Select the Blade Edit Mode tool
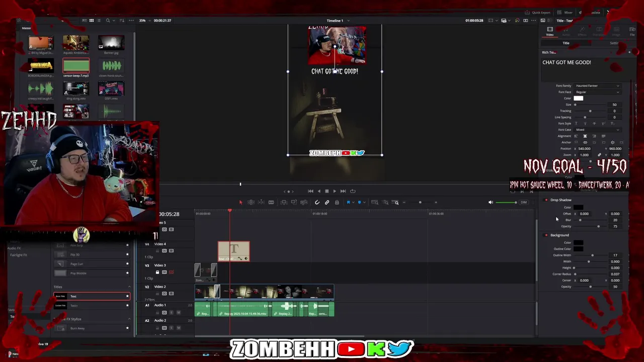The width and height of the screenshot is (644, 362). [x=271, y=202]
